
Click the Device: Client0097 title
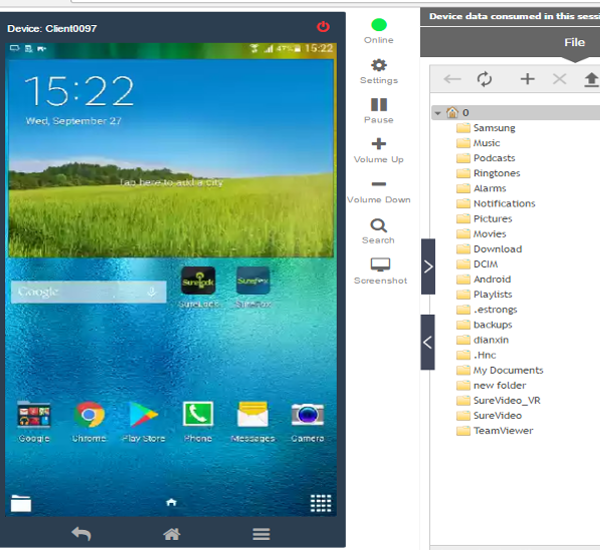tap(52, 29)
